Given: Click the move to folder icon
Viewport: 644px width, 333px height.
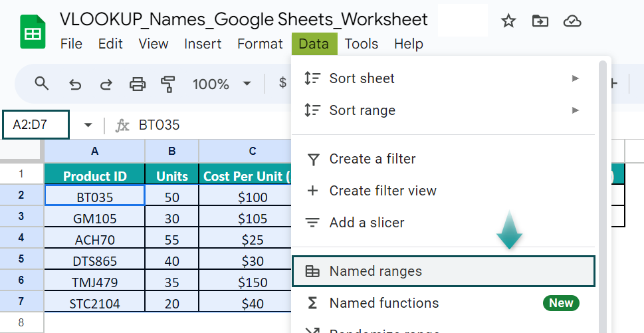Looking at the screenshot, I should click(540, 21).
